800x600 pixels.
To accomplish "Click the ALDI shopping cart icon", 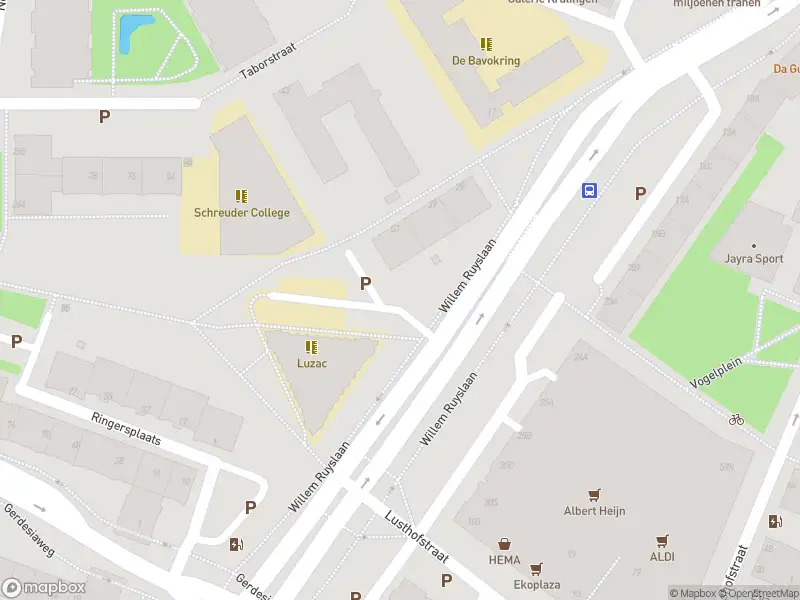I will 662,541.
